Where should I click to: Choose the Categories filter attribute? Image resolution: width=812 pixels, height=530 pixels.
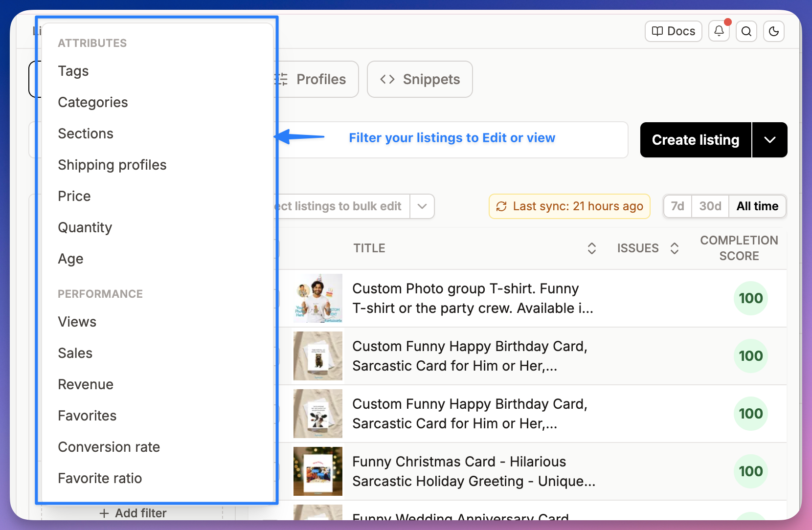click(93, 102)
